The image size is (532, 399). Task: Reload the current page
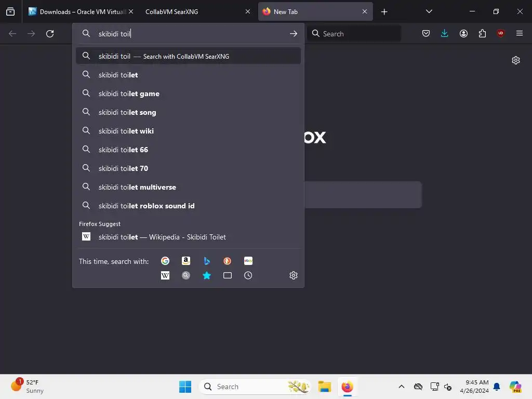point(50,34)
